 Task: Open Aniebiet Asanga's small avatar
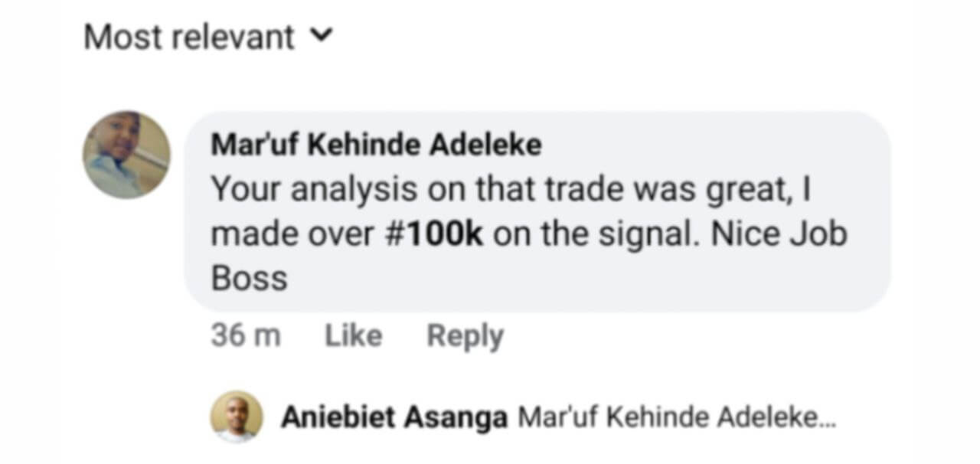237,418
